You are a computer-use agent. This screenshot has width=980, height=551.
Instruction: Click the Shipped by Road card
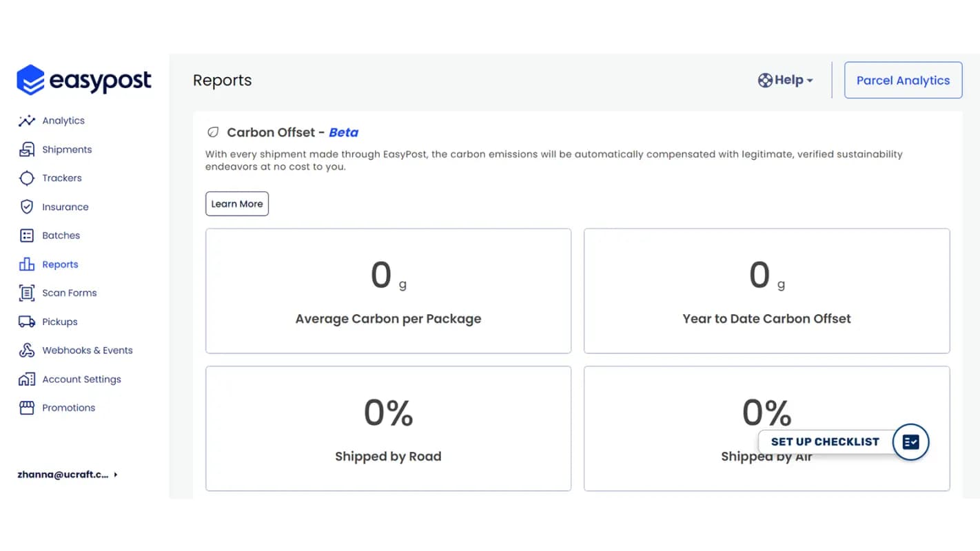(x=388, y=428)
